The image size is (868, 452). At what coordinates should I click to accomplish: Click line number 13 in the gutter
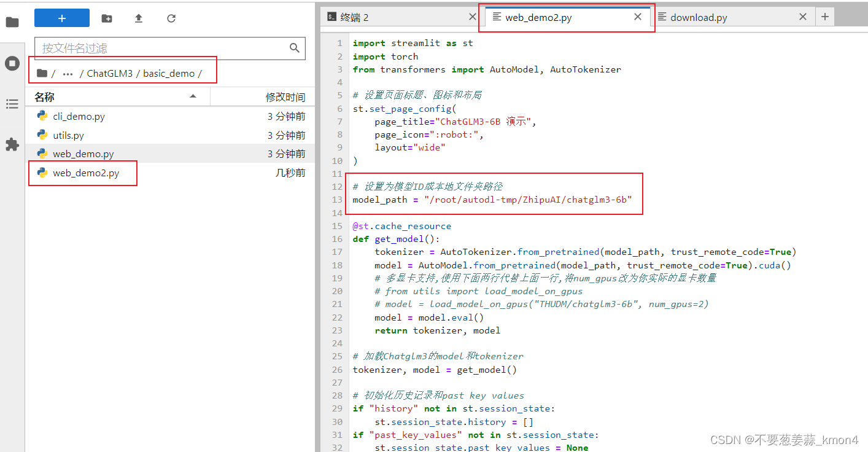click(x=337, y=200)
